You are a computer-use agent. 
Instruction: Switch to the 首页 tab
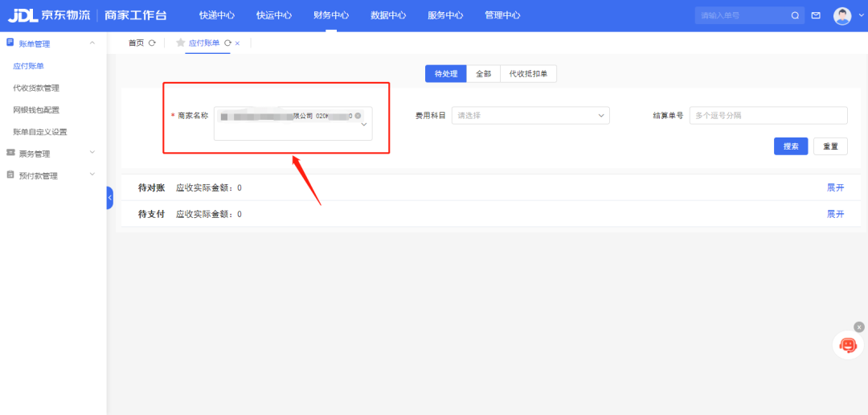[136, 43]
